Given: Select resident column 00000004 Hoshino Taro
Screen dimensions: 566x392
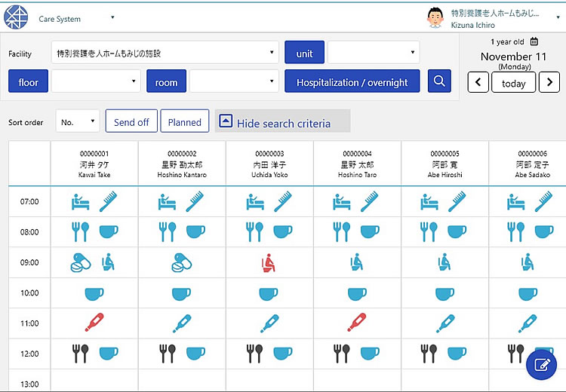Looking at the screenshot, I should 358,164.
